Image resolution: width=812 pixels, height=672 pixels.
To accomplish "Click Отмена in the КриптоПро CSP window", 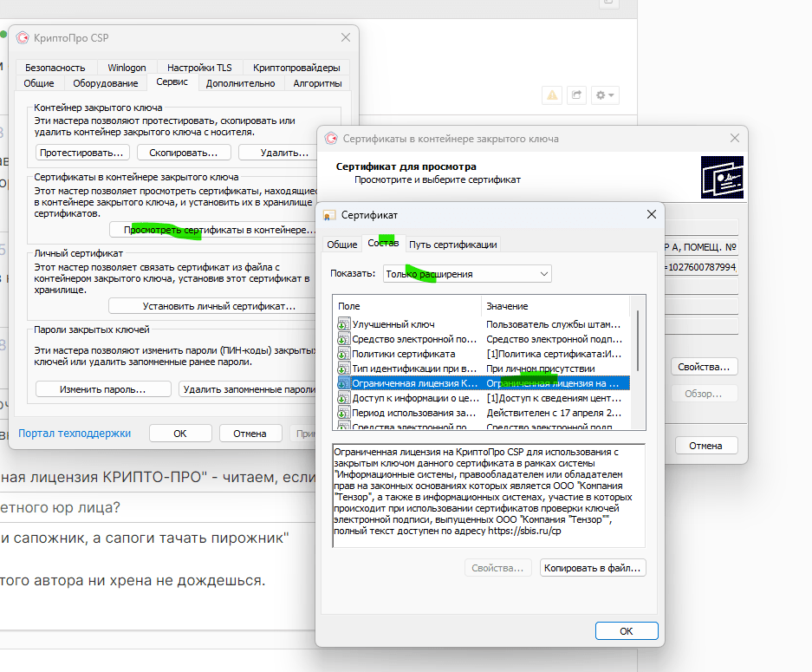I will tap(250, 434).
